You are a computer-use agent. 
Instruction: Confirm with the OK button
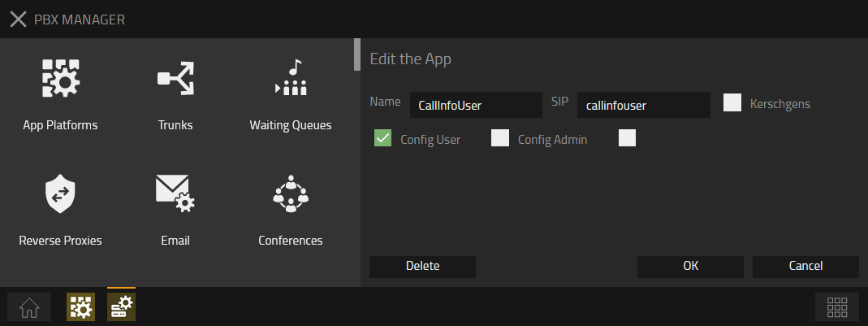690,267
